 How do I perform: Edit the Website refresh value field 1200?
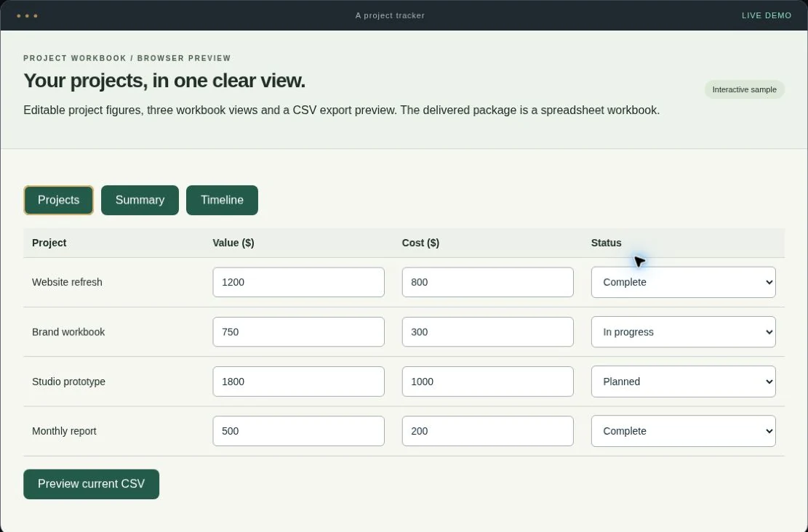coord(298,282)
